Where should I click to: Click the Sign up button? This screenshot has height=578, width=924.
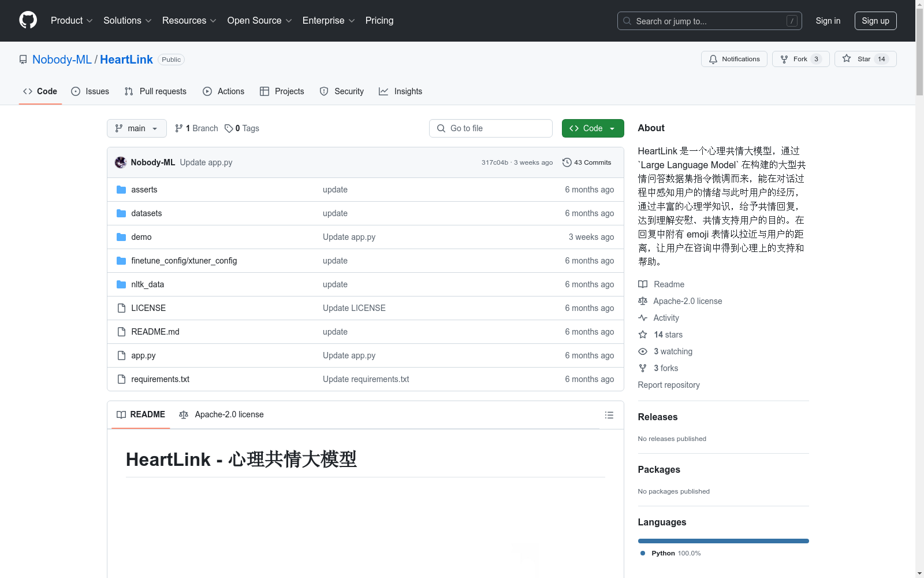tap(875, 20)
